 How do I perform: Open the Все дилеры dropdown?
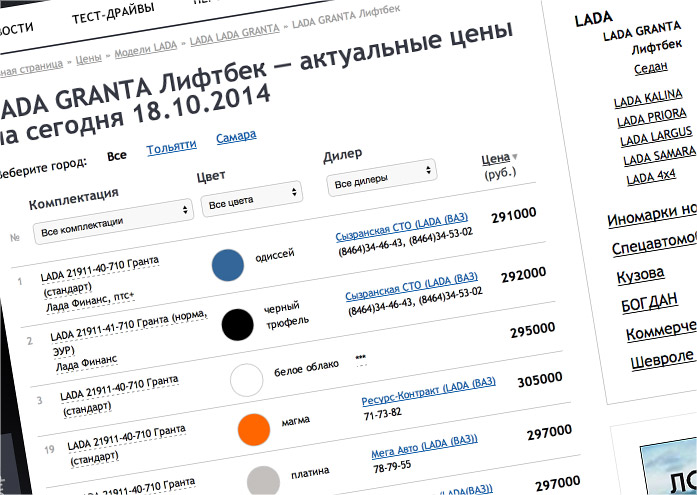pos(382,176)
